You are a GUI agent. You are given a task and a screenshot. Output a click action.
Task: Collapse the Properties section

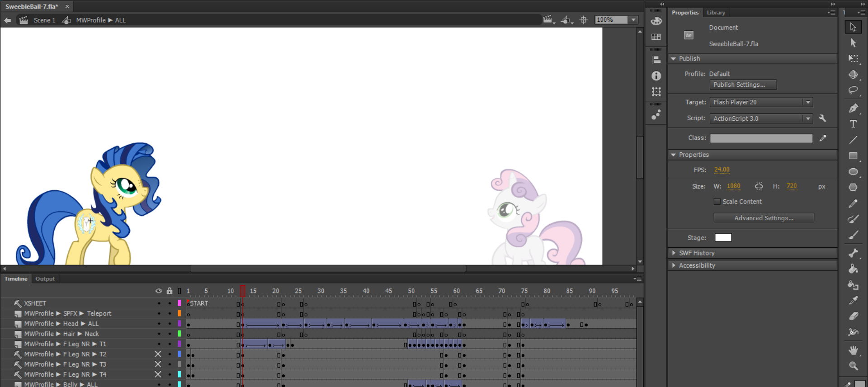[x=673, y=155]
